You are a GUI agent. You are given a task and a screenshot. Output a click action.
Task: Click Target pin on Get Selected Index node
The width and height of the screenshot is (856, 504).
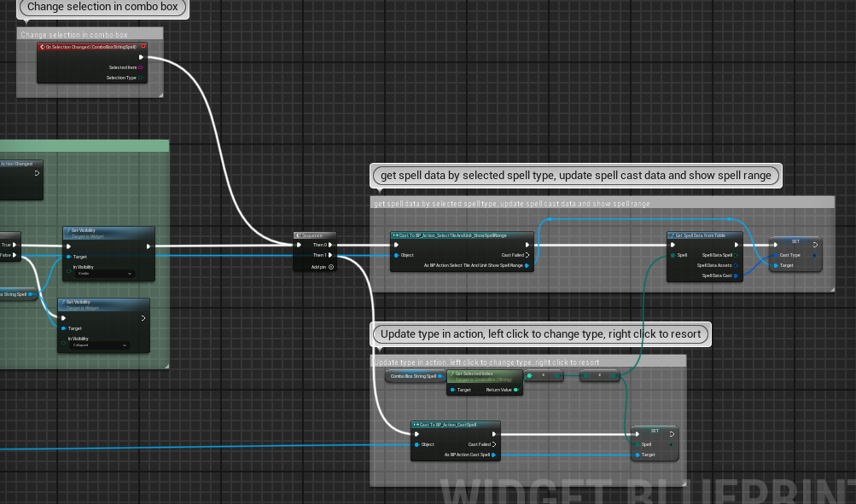452,390
